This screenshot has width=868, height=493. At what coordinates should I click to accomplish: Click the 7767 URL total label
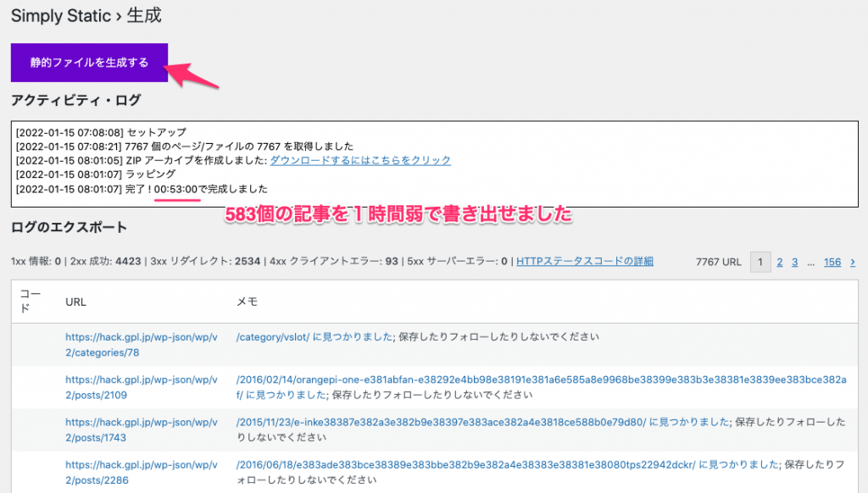(x=719, y=263)
